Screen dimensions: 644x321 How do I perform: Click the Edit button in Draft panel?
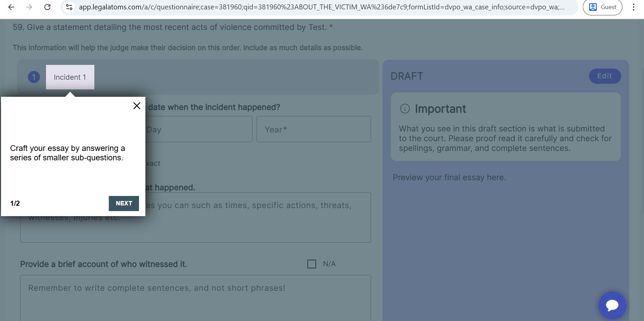coord(604,76)
